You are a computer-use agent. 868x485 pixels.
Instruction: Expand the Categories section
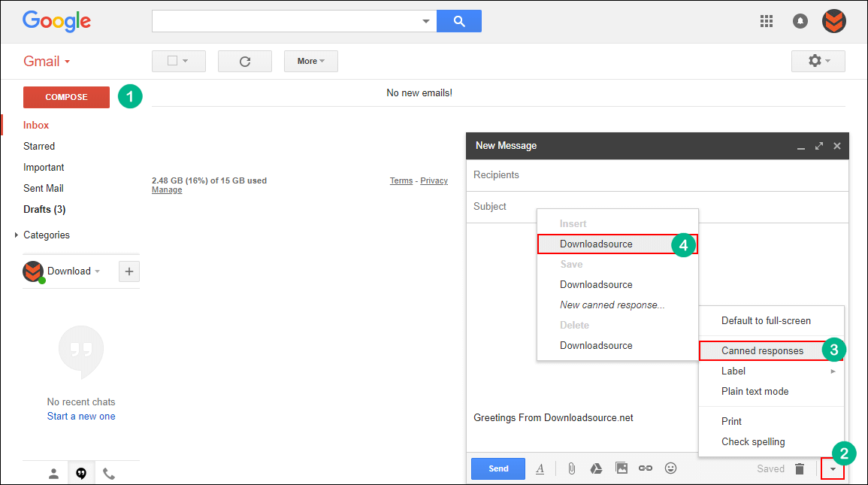pos(16,235)
